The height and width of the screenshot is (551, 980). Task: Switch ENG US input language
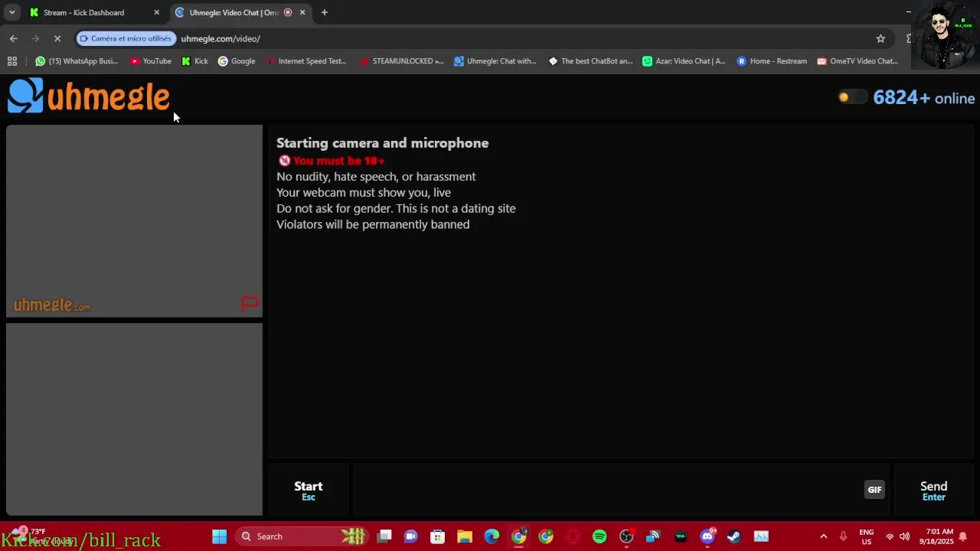coord(867,536)
